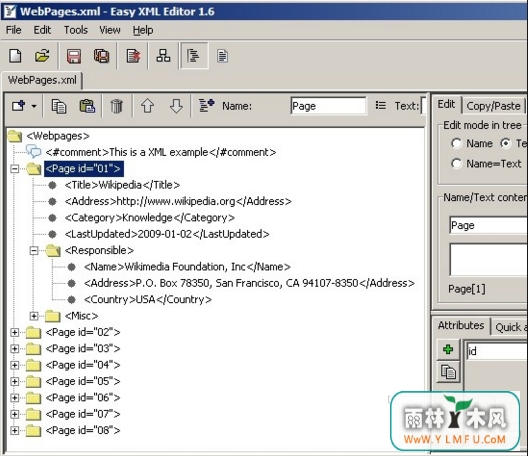The image size is (528, 456).
Task: Select the comment This is a XML example row
Action: click(161, 152)
